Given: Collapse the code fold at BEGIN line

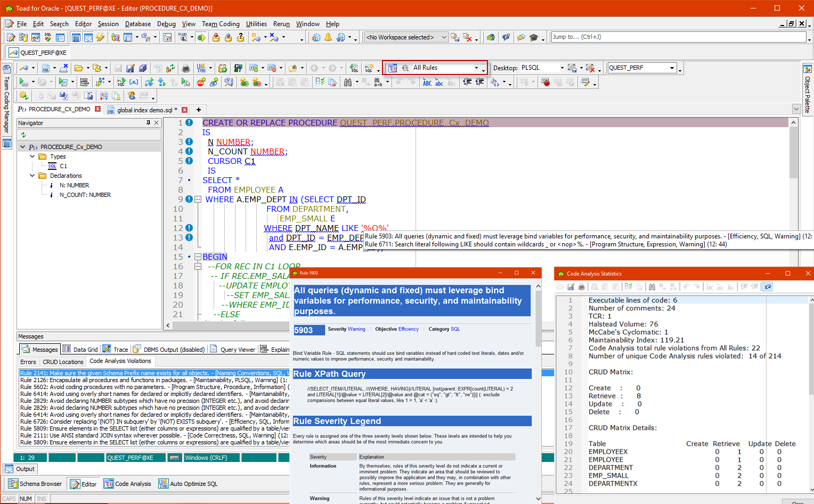Looking at the screenshot, I should (198, 257).
